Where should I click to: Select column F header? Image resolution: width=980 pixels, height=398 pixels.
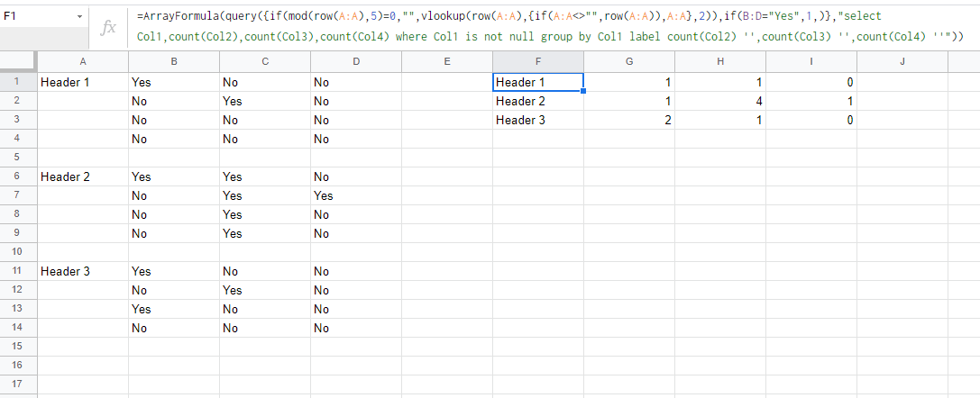pyautogui.click(x=538, y=61)
